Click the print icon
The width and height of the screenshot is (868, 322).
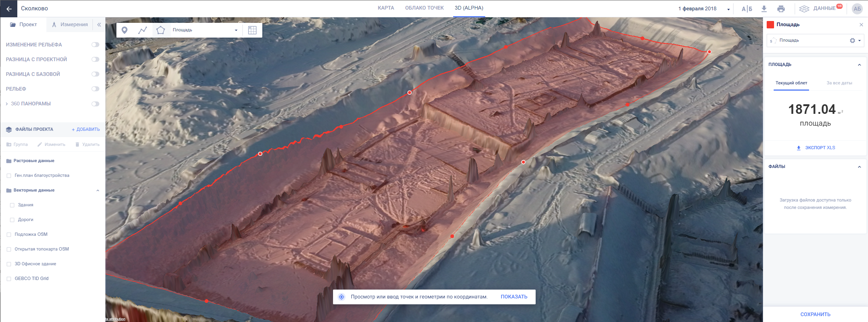(781, 9)
